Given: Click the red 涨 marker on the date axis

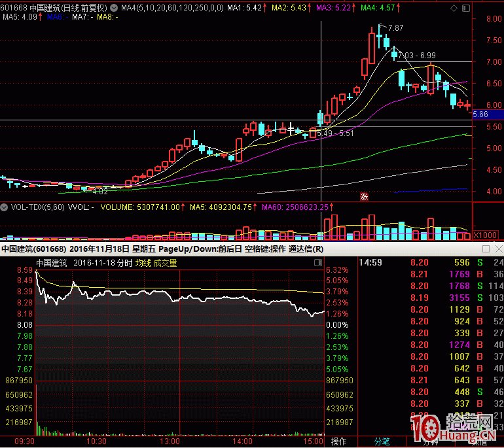Looking at the screenshot, I should tap(364, 197).
